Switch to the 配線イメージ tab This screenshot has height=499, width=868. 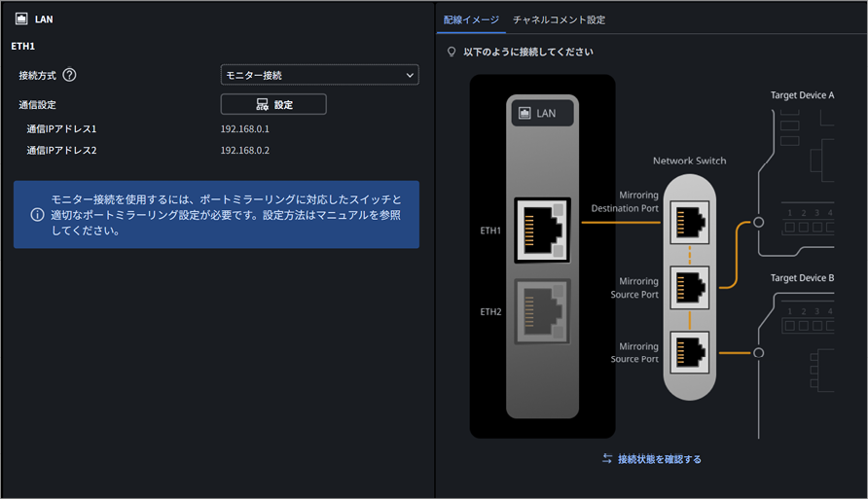coord(471,19)
